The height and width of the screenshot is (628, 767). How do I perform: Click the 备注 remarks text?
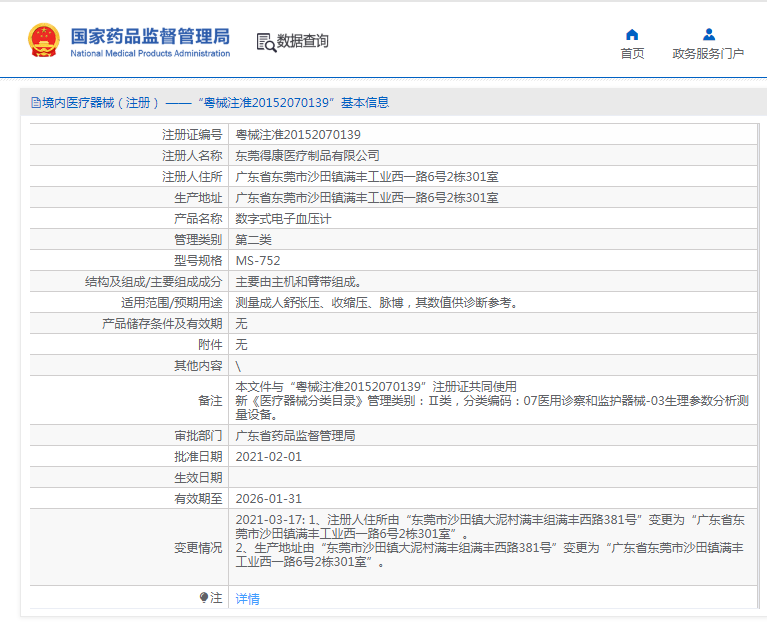492,401
